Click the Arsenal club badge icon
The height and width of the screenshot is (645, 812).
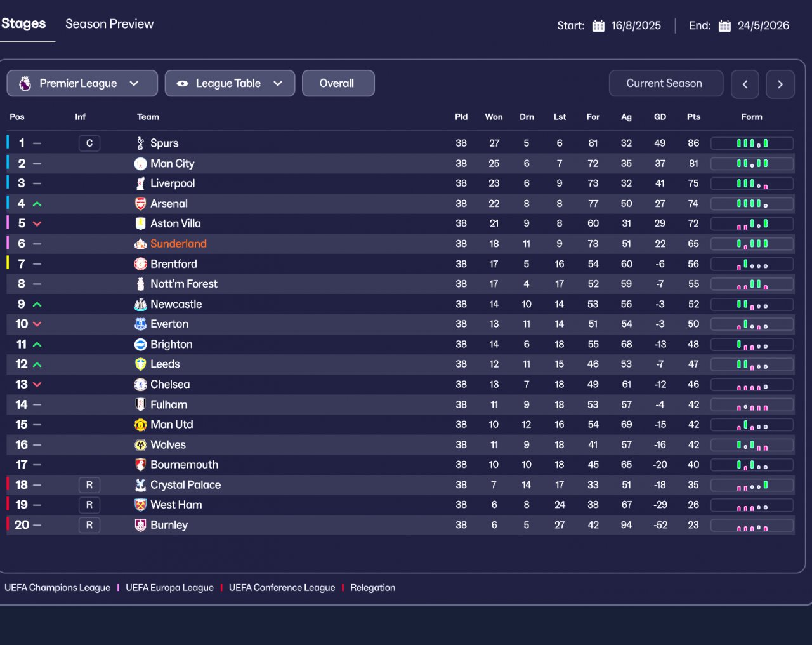click(x=140, y=204)
